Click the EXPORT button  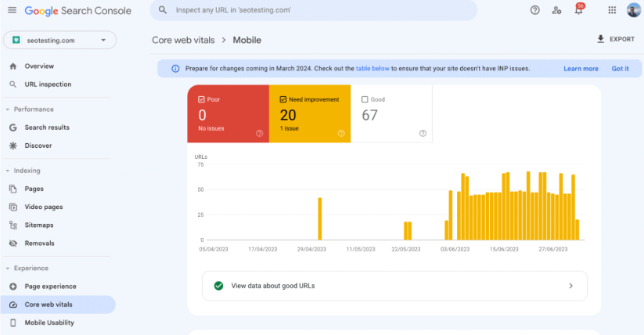point(615,39)
